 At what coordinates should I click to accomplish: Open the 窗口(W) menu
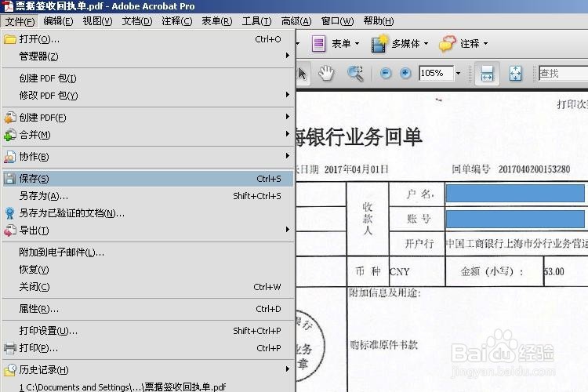pos(337,21)
